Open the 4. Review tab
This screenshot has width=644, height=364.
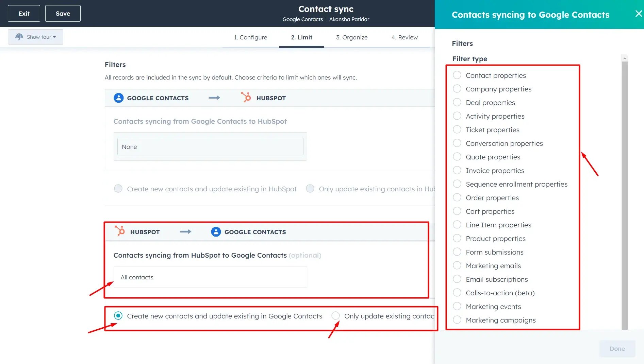(404, 37)
